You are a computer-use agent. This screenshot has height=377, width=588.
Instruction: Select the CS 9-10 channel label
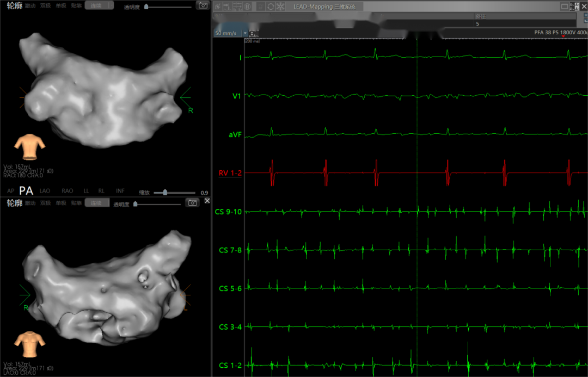[x=228, y=212]
